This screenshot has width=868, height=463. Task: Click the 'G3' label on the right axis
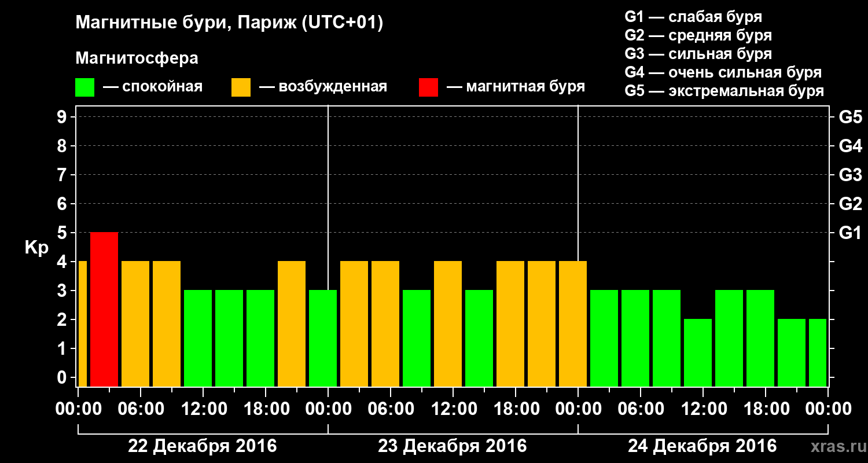[850, 175]
